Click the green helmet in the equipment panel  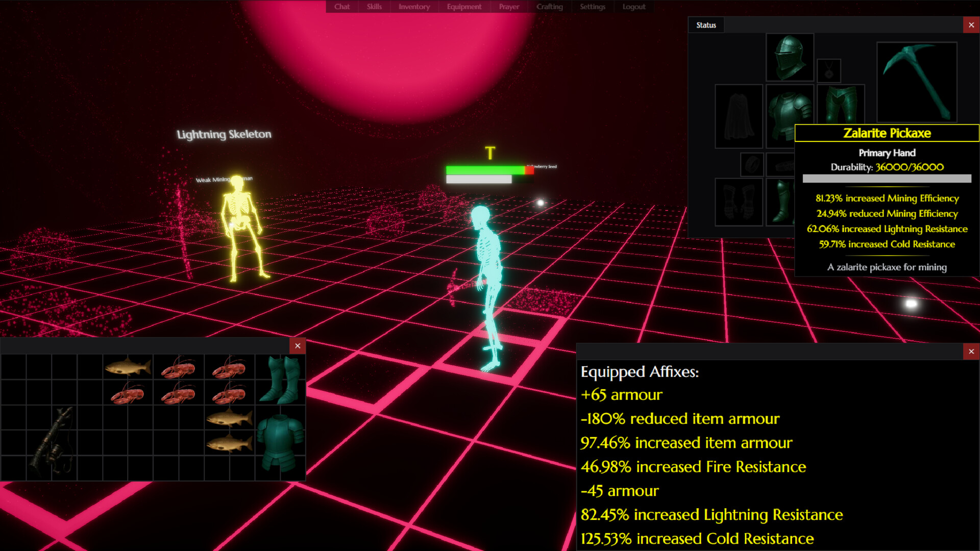[x=790, y=56]
